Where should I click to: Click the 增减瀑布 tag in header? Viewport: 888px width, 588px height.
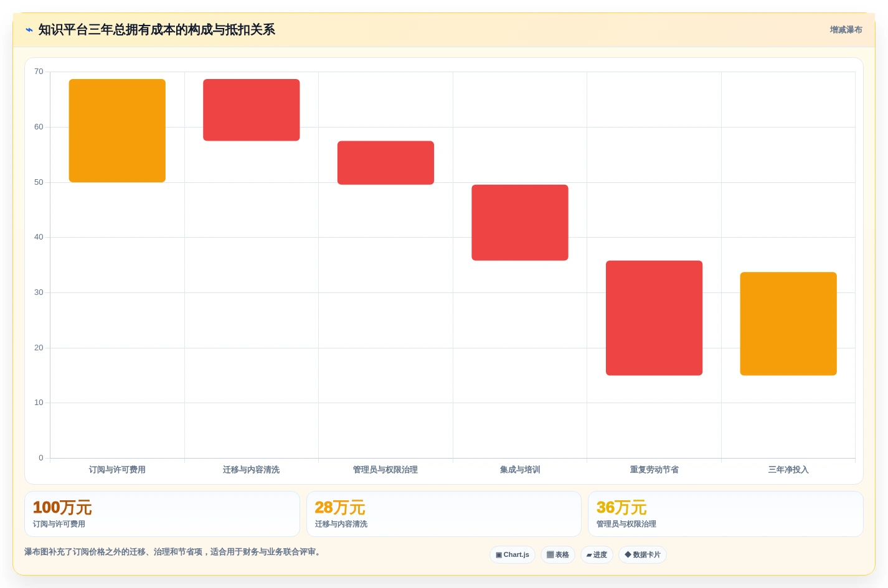tap(846, 30)
